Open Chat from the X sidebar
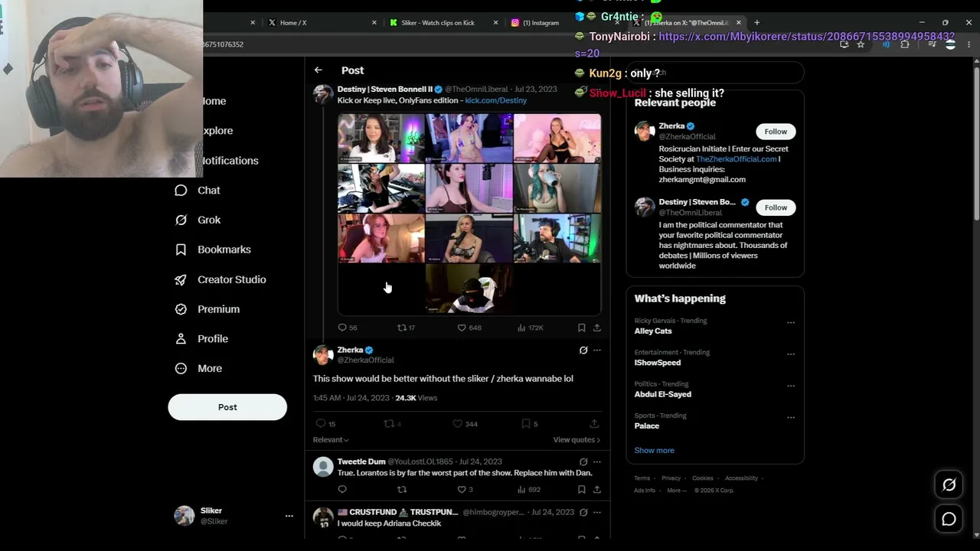980x551 pixels. click(x=208, y=191)
